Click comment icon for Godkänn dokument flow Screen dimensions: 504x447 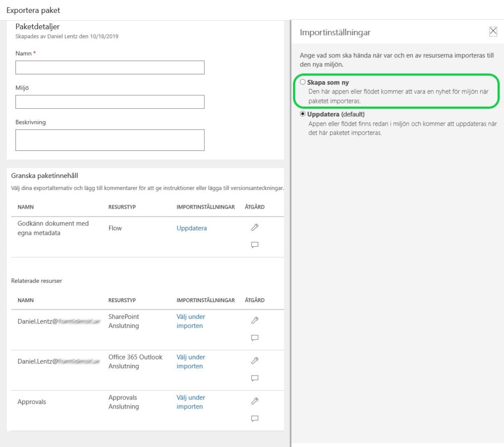pos(254,245)
